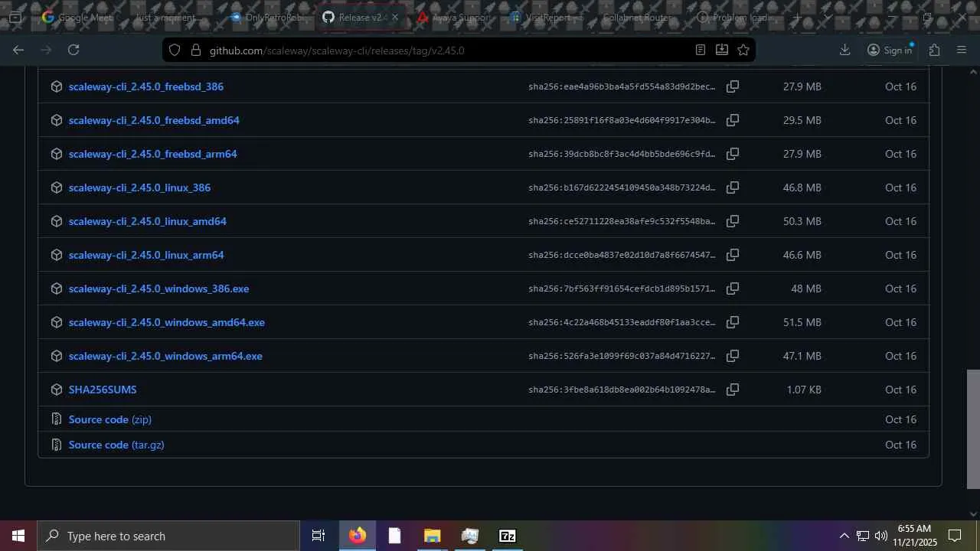Click the page vertical scrollbar thumb
Viewport: 980px width, 551px height.
[973, 429]
